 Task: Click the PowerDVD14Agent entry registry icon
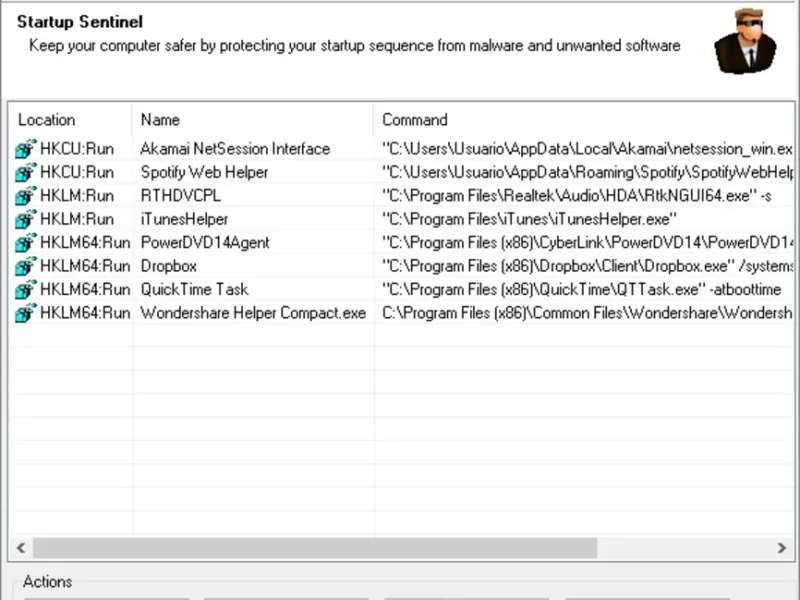[26, 243]
